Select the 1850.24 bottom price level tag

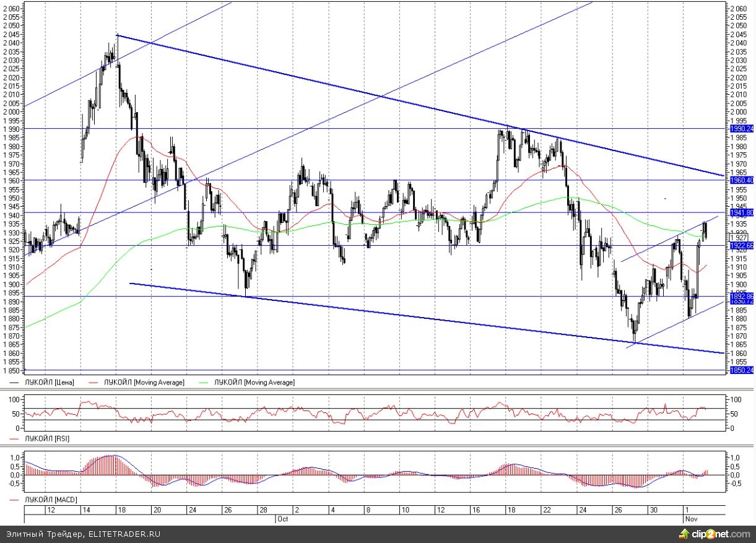pos(741,370)
